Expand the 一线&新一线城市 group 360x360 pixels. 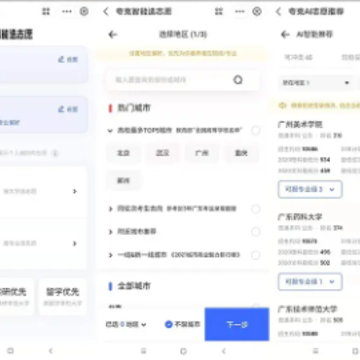[110, 255]
